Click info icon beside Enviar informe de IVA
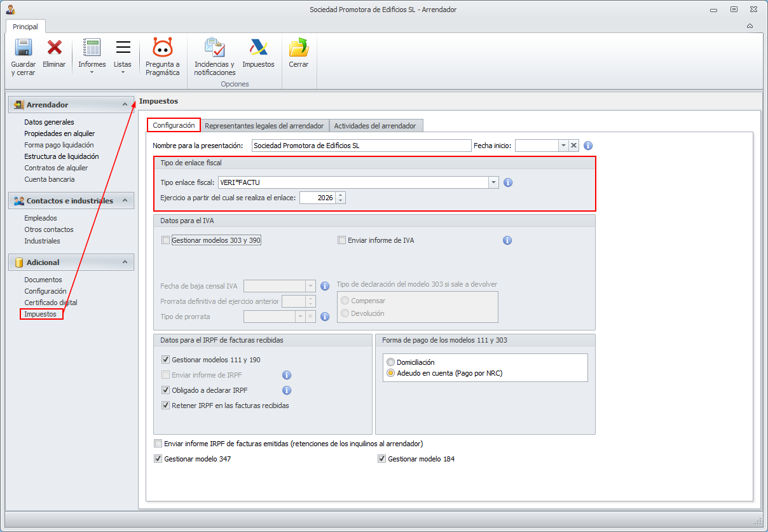The height and width of the screenshot is (532, 768). click(x=507, y=240)
